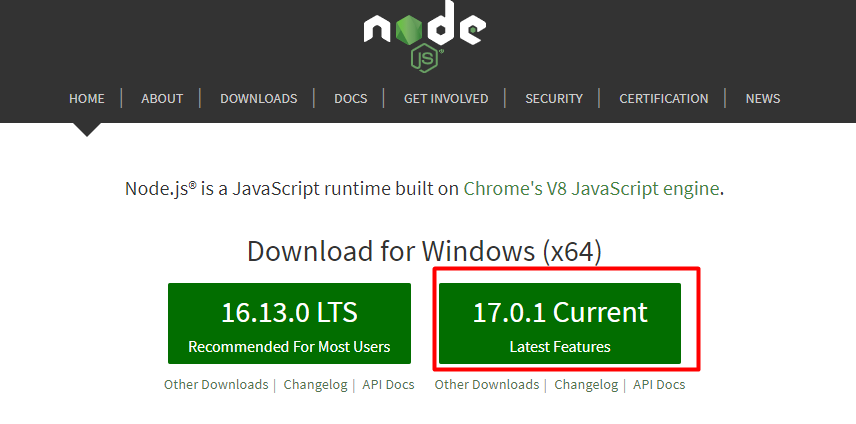
Task: Select GET INVOLVED in the navigation
Action: click(x=446, y=99)
